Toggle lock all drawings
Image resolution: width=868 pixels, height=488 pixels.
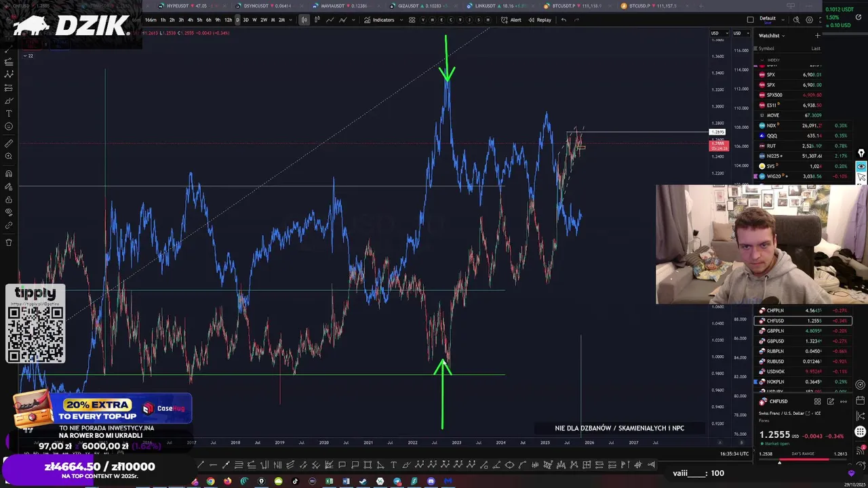click(9, 200)
